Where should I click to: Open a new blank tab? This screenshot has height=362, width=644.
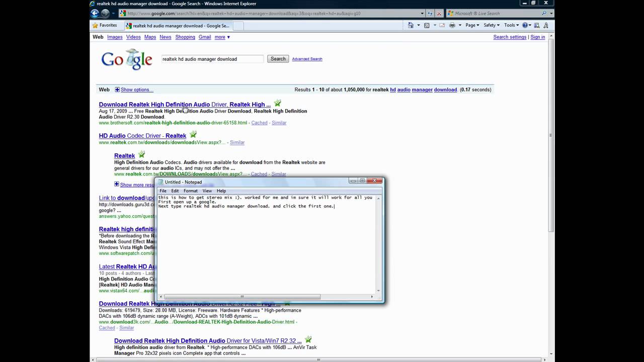click(x=239, y=26)
